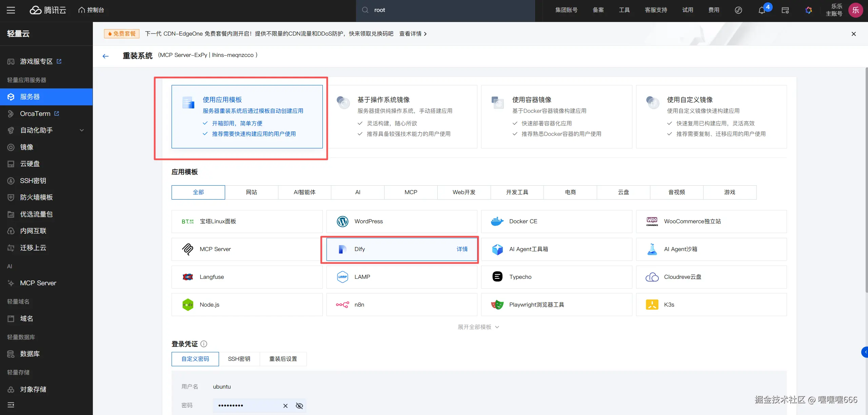Switch to the 网站 template tab
The height and width of the screenshot is (415, 868).
(x=252, y=192)
